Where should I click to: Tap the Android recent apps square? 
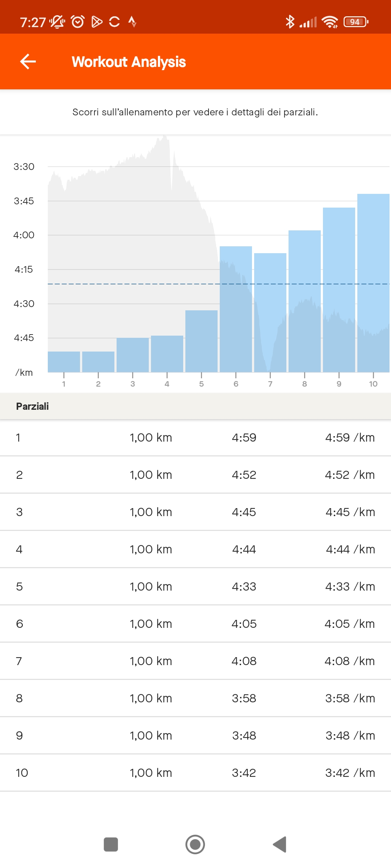pyautogui.click(x=111, y=844)
